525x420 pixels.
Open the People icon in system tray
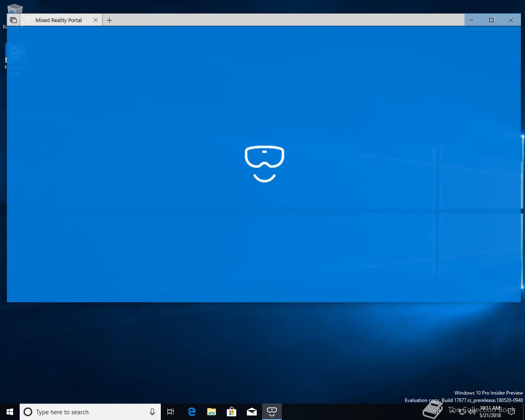tap(438, 412)
